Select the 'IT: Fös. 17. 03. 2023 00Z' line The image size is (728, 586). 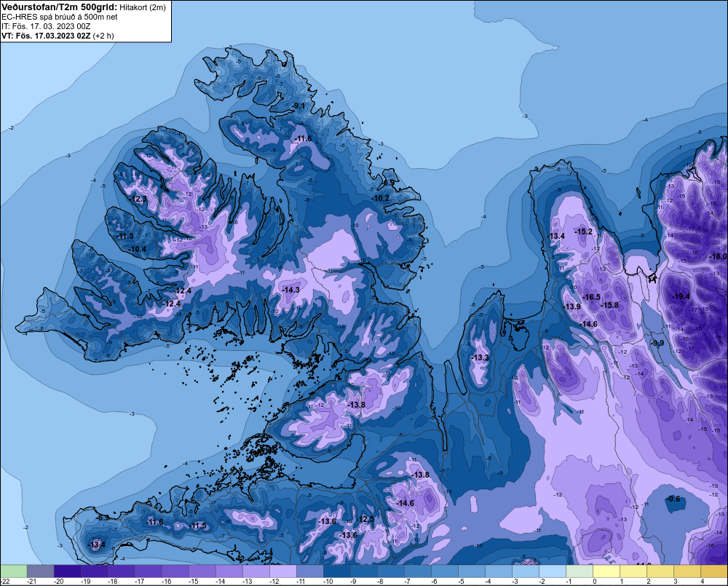coord(46,26)
